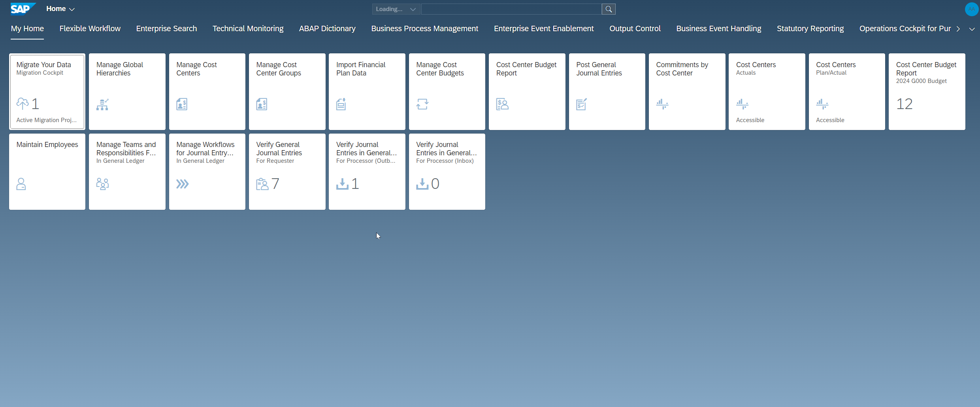Click the Commitments by Cost Center title
This screenshot has height=407, width=980.
pyautogui.click(x=682, y=69)
